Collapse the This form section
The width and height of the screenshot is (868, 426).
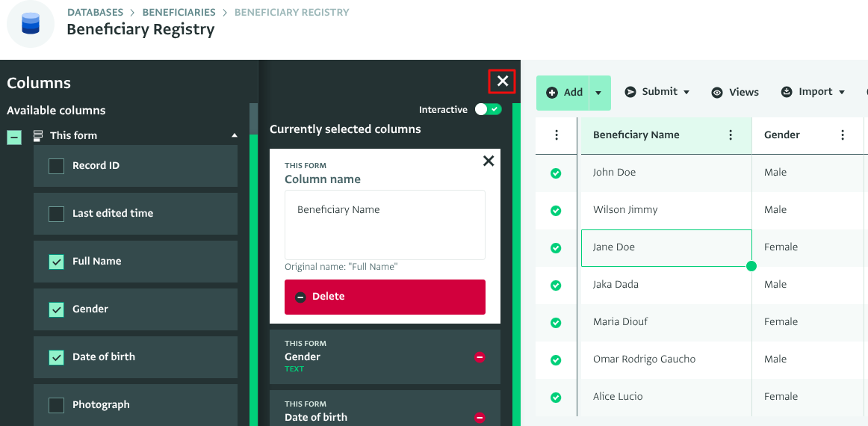[235, 135]
